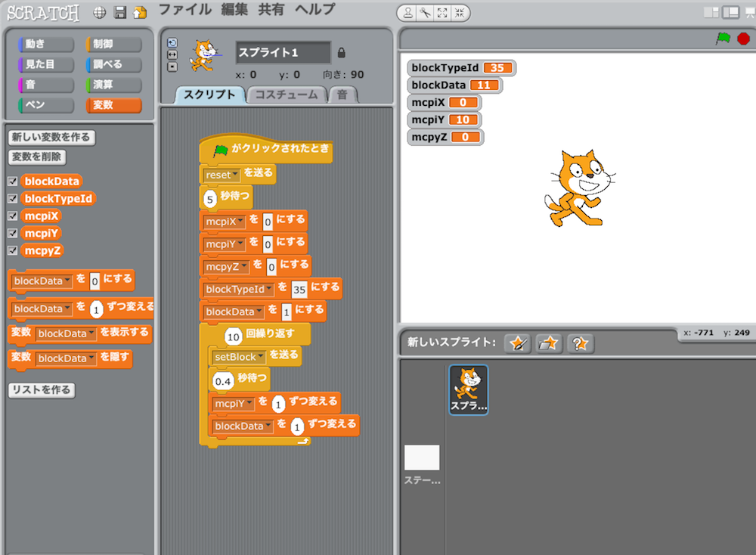Open palette show variable blockData dropdown
The image size is (756, 555).
(x=66, y=333)
